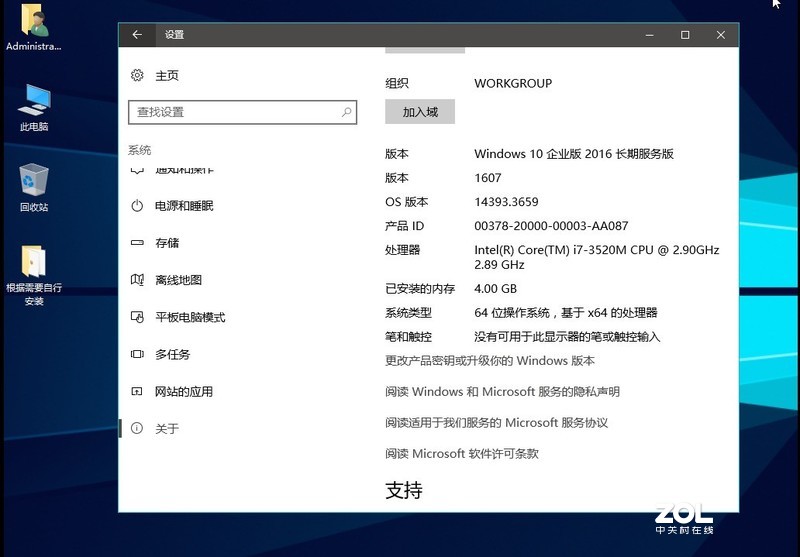Click the 存储 drive icon
This screenshot has width=800, height=557.
[137, 243]
